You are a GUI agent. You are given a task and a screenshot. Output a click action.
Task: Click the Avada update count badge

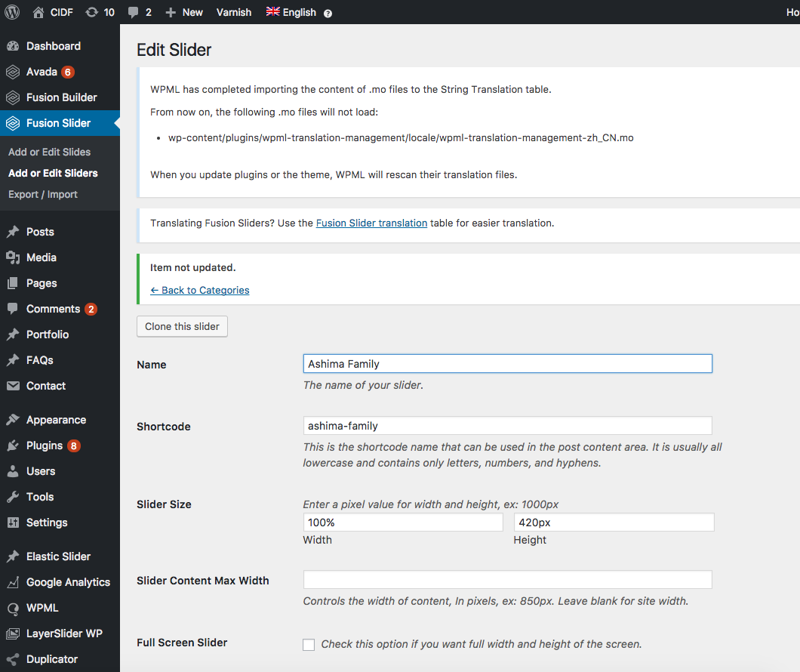coord(68,72)
